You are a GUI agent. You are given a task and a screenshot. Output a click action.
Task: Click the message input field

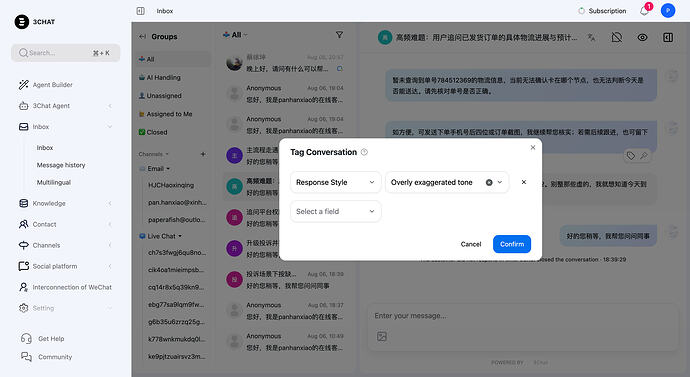tap(523, 316)
